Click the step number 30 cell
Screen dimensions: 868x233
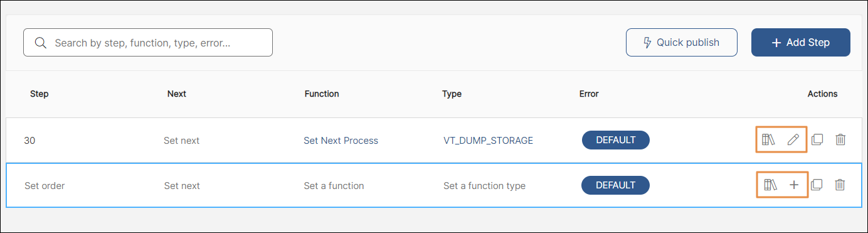(x=29, y=141)
